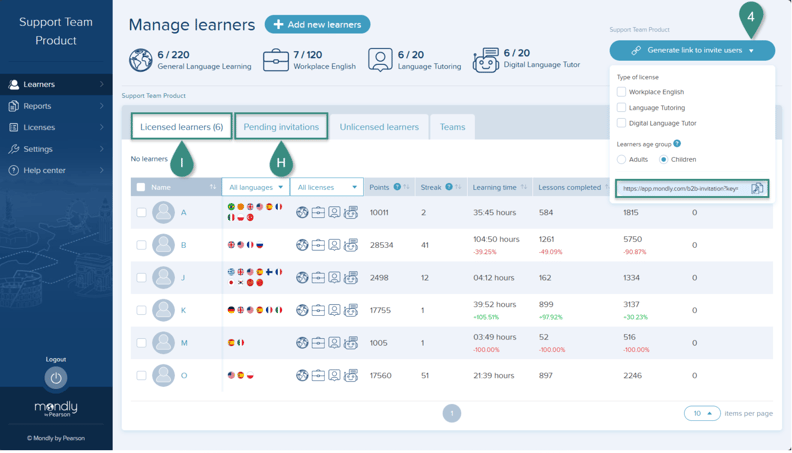Sort by Learning time column arrows
The image size is (792, 453).
(523, 187)
